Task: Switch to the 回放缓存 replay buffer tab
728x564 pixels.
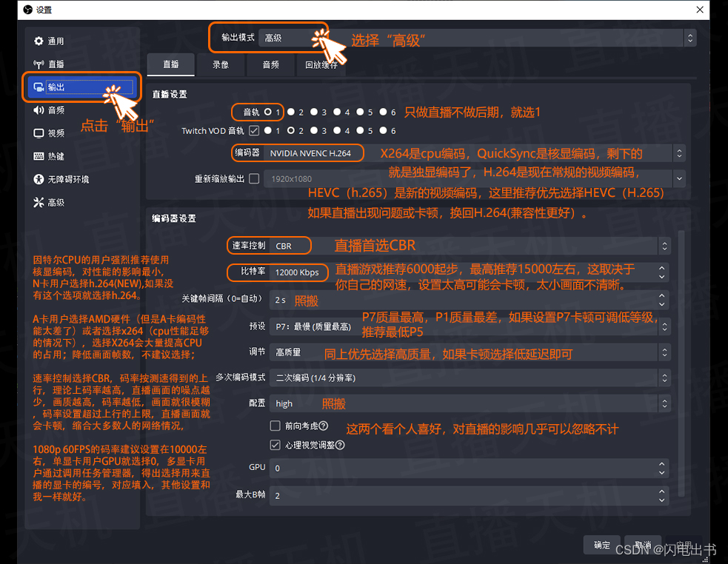Action: point(321,65)
